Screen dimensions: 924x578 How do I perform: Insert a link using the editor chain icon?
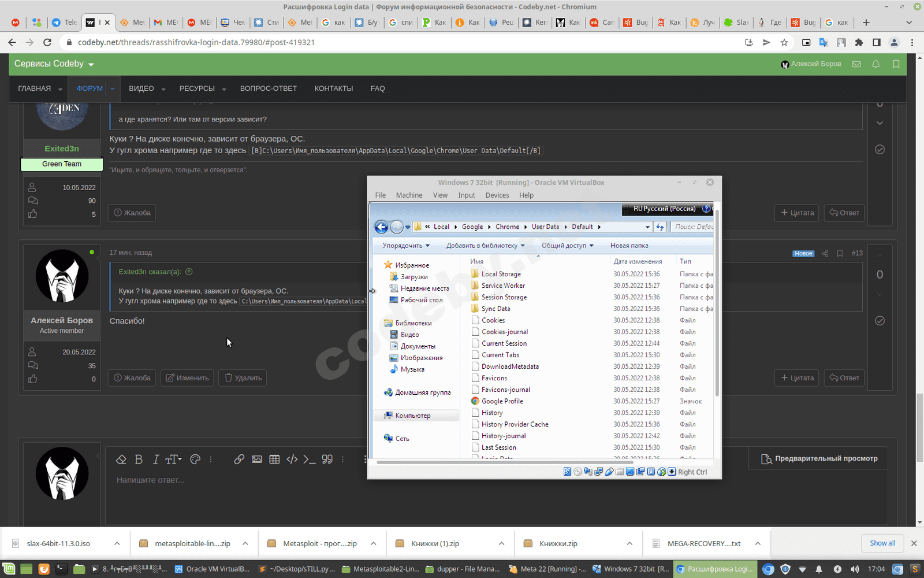pyautogui.click(x=239, y=459)
